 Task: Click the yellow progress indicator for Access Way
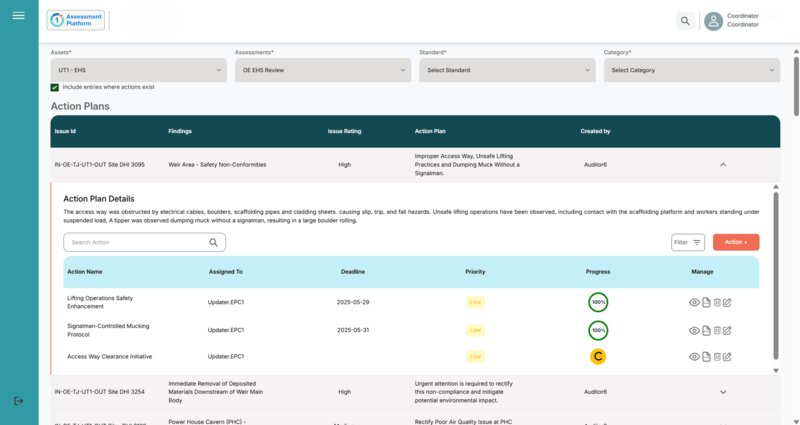pos(598,357)
